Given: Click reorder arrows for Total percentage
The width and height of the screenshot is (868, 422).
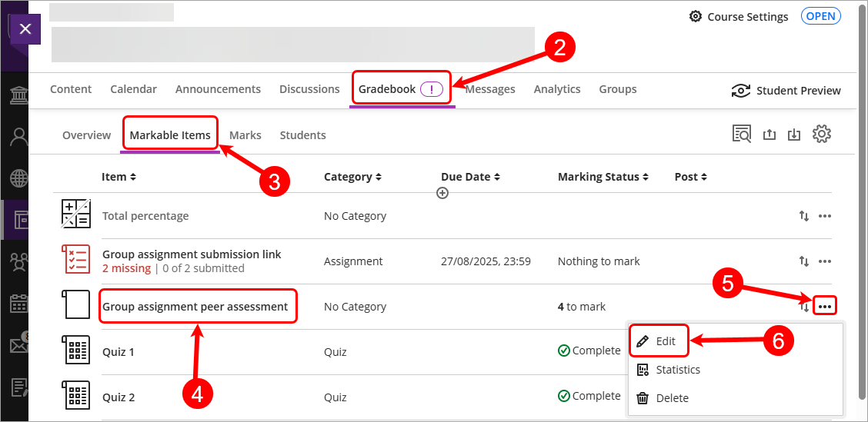Looking at the screenshot, I should click(804, 216).
